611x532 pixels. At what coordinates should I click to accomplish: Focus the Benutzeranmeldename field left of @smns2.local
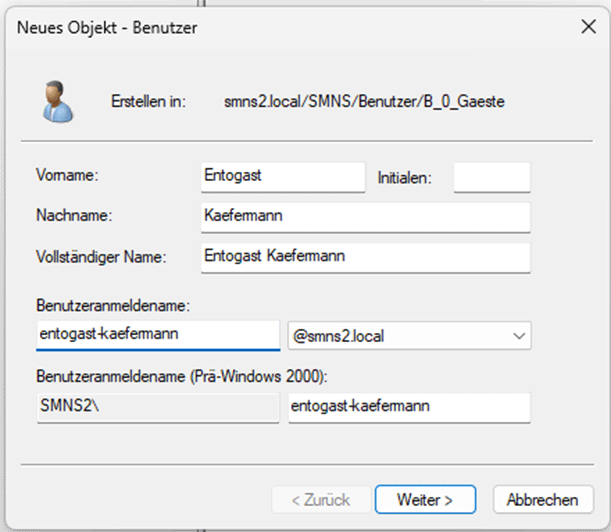(x=158, y=336)
